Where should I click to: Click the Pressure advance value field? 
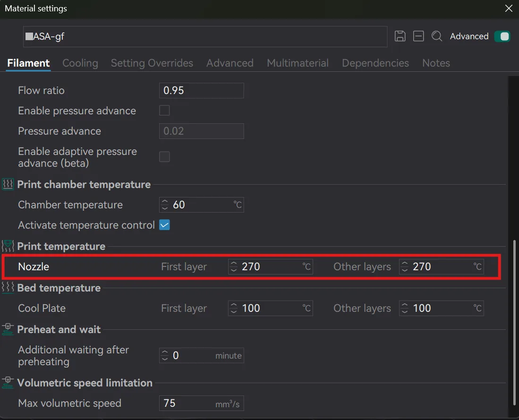pos(202,131)
